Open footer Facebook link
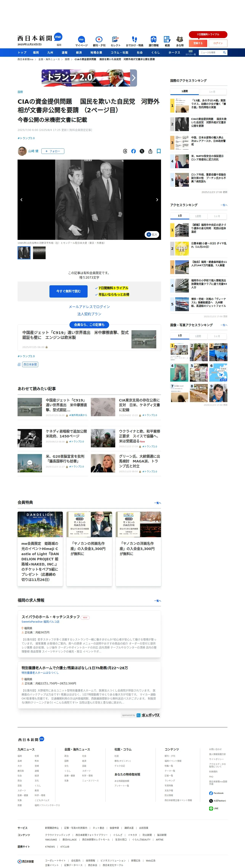The width and height of the screenshot is (245, 868). tap(216, 793)
